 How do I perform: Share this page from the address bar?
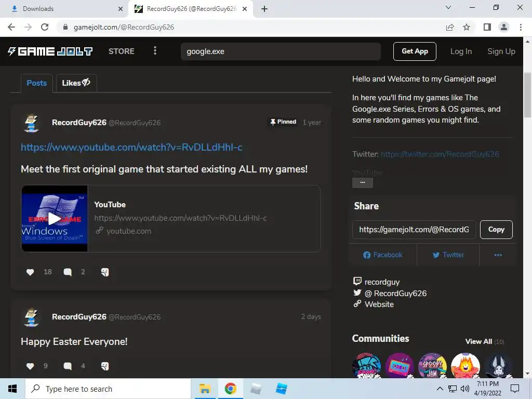click(x=450, y=27)
